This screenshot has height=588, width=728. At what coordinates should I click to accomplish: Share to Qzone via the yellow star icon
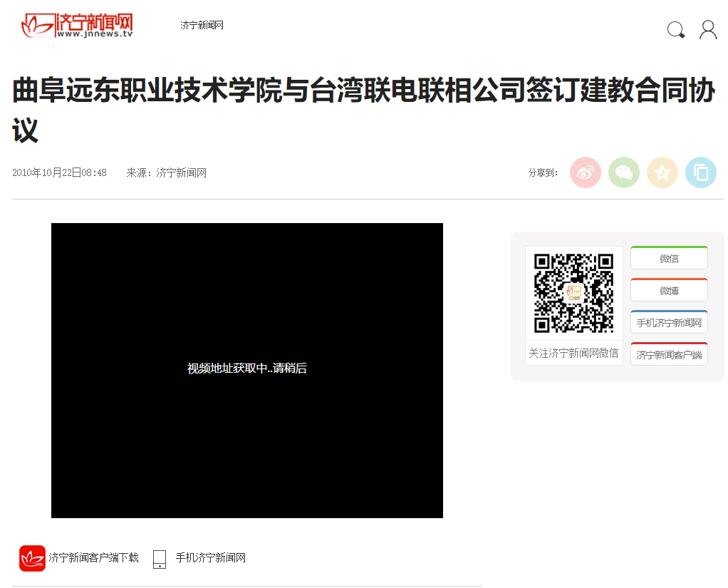click(x=662, y=172)
